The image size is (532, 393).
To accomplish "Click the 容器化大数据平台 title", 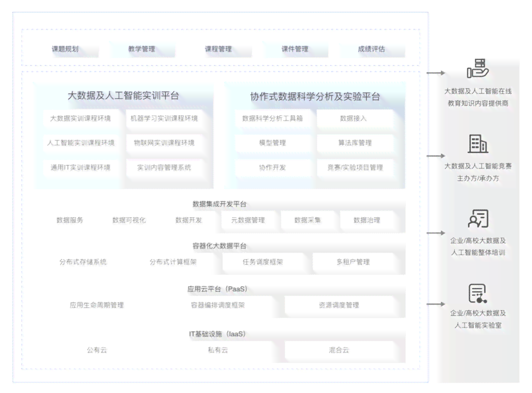I will pyautogui.click(x=219, y=246).
